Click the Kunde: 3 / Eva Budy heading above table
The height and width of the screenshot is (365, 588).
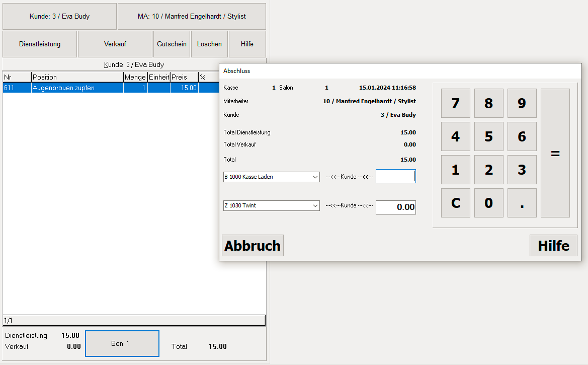tap(134, 64)
